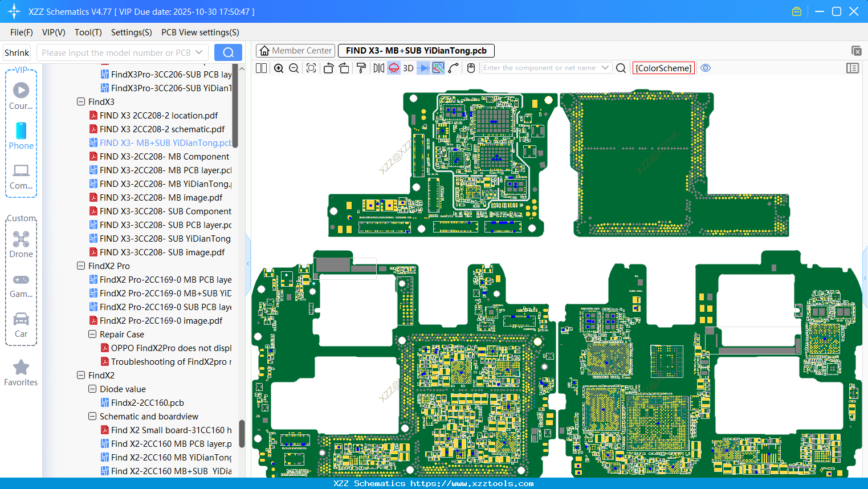
Task: Open the ColorScheme button
Action: click(x=663, y=68)
